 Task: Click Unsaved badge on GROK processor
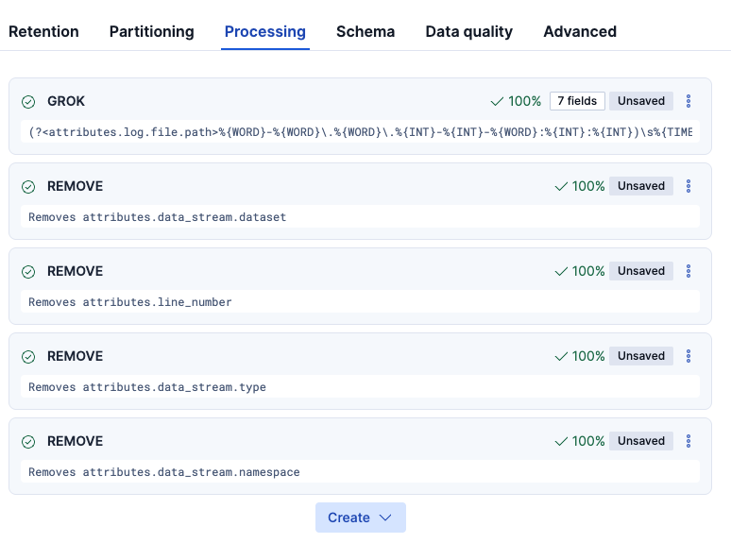point(641,101)
